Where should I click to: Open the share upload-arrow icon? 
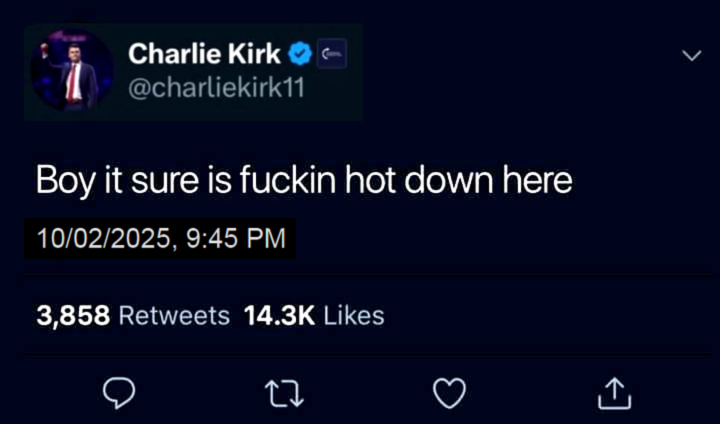614,393
